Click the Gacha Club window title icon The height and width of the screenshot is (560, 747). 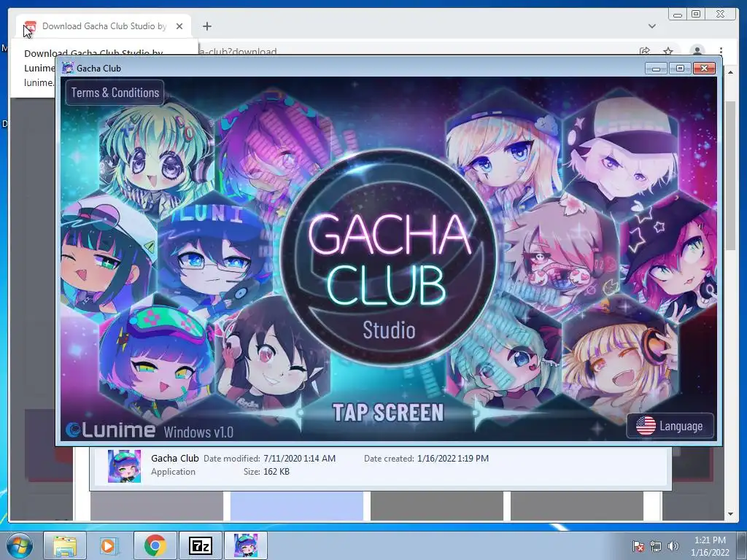coord(68,68)
